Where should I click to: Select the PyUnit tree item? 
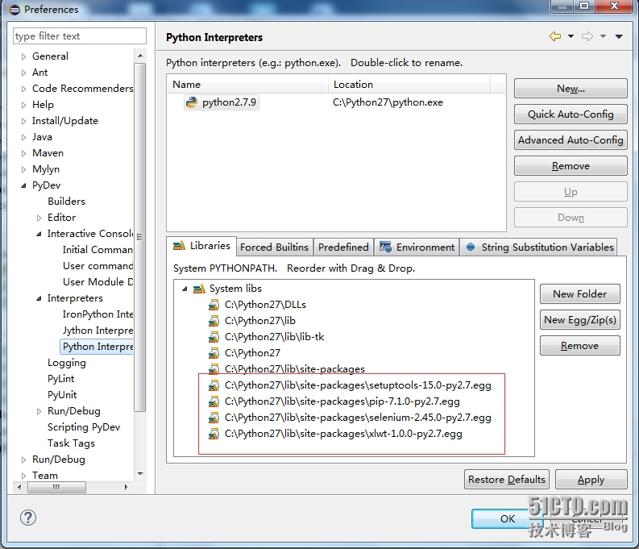click(62, 395)
